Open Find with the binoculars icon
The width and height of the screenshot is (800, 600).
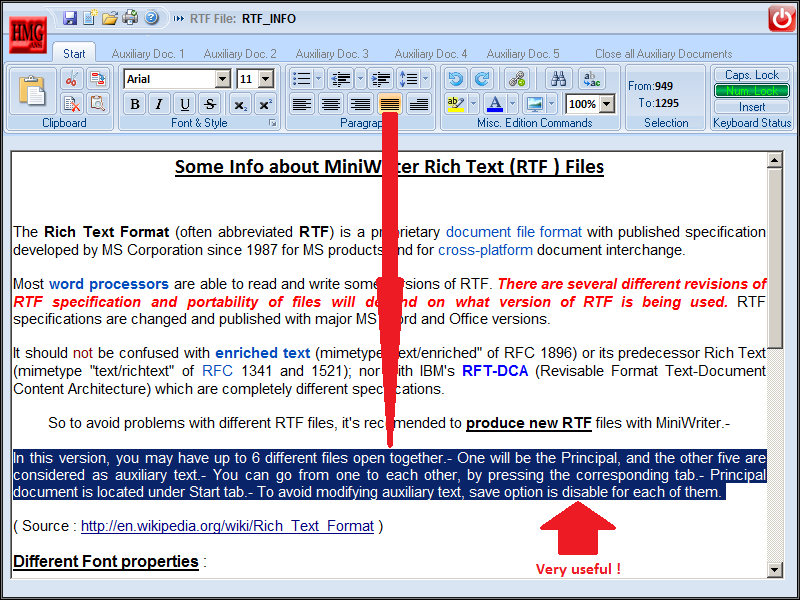tap(559, 79)
